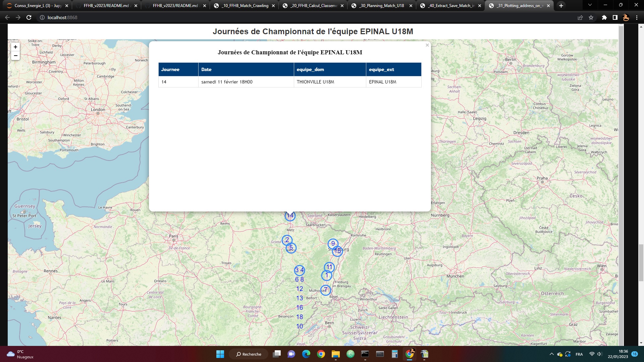Launch the Command Prompt taskbar icon

point(365,354)
